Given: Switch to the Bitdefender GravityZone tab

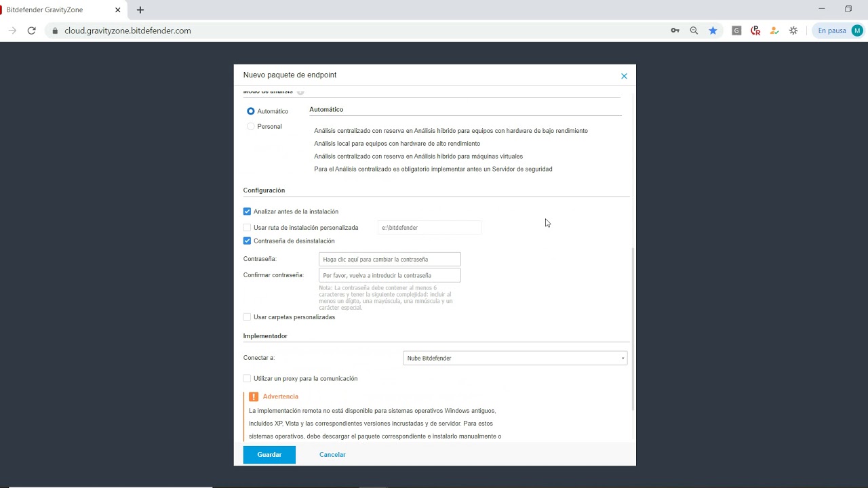Looking at the screenshot, I should click(60, 10).
